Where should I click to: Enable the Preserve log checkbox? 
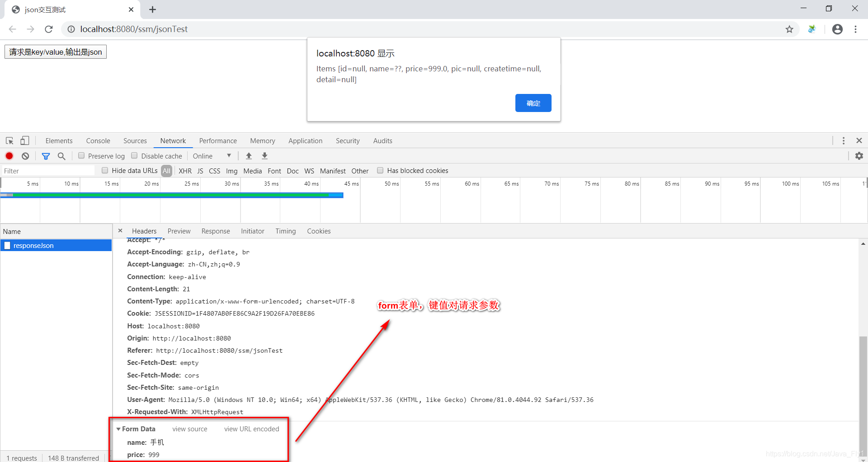[x=81, y=156]
